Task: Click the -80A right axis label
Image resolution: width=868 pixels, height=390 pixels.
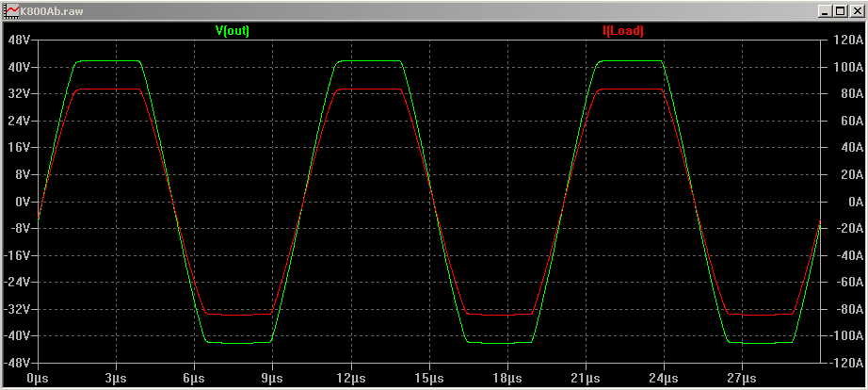Action: click(851, 309)
